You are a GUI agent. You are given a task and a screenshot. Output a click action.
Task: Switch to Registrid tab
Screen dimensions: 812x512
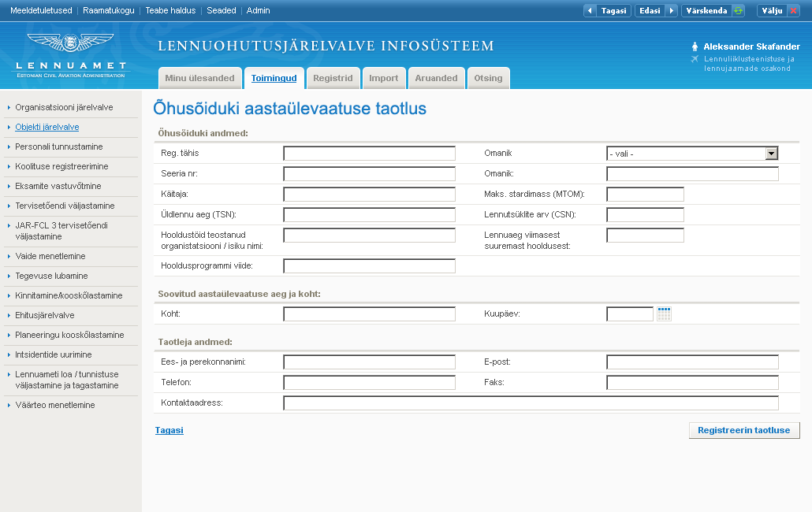pyautogui.click(x=333, y=78)
